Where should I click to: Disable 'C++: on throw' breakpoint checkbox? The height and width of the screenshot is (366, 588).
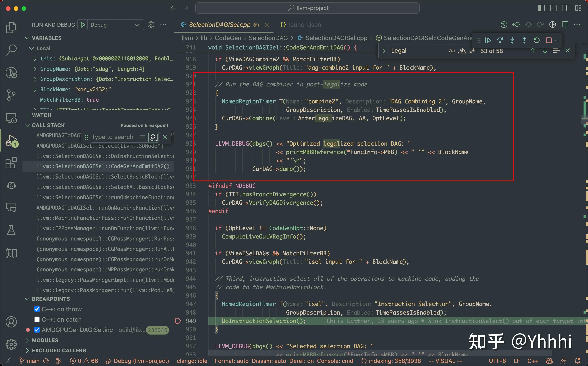pos(37,309)
